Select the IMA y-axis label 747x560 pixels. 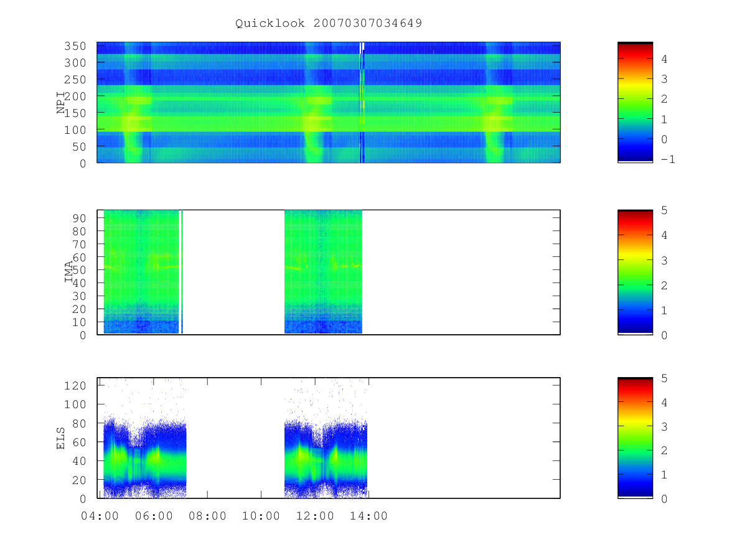coord(69,272)
